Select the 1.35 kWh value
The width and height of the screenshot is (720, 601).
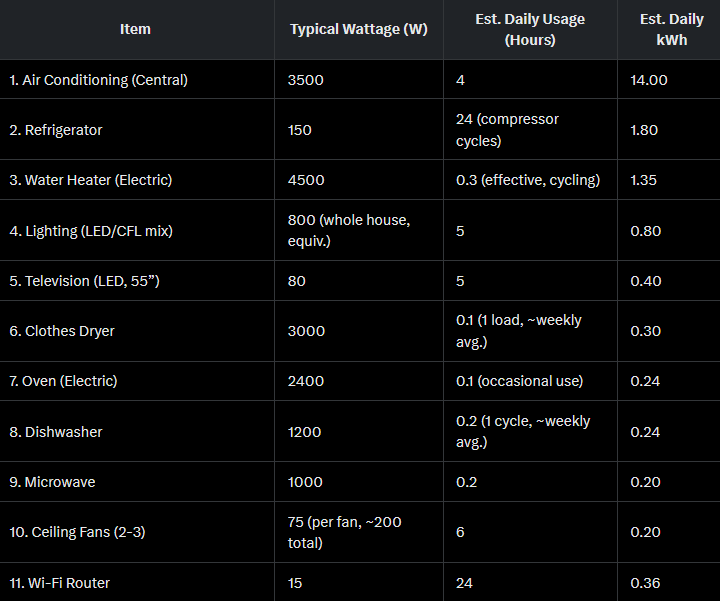tap(643, 180)
